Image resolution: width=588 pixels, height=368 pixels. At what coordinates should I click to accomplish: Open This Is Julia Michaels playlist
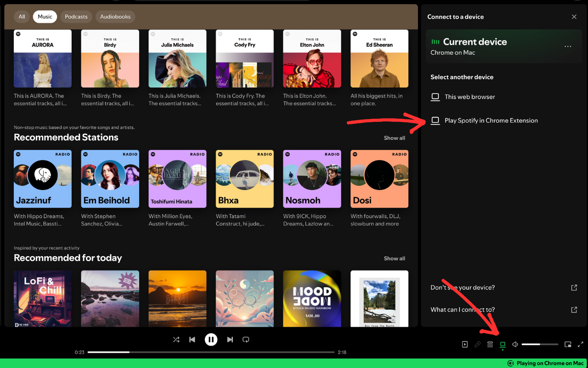[x=177, y=58]
